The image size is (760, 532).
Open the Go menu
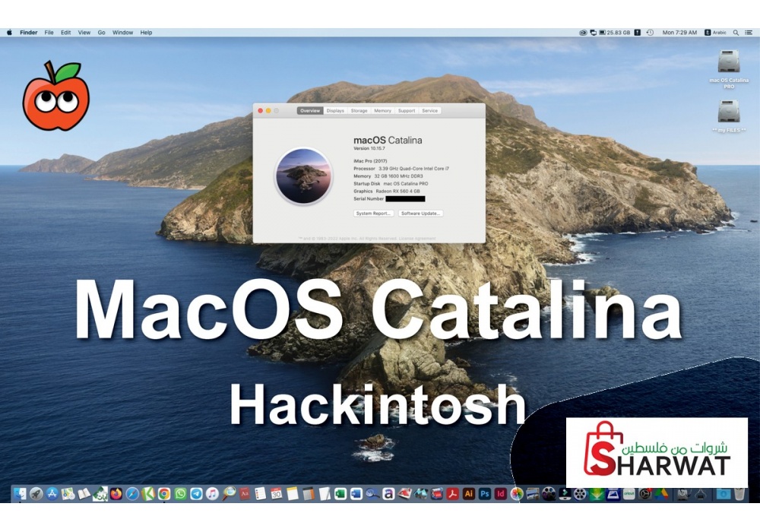pyautogui.click(x=101, y=33)
